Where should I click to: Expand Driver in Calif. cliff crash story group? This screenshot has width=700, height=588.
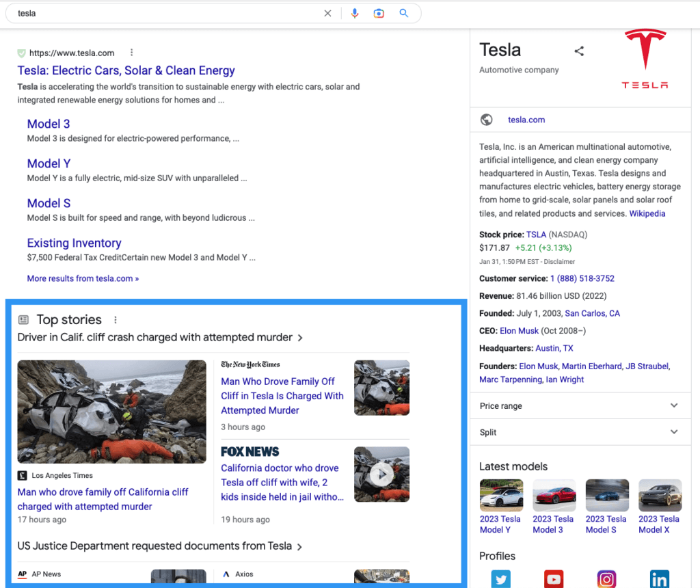click(x=160, y=338)
